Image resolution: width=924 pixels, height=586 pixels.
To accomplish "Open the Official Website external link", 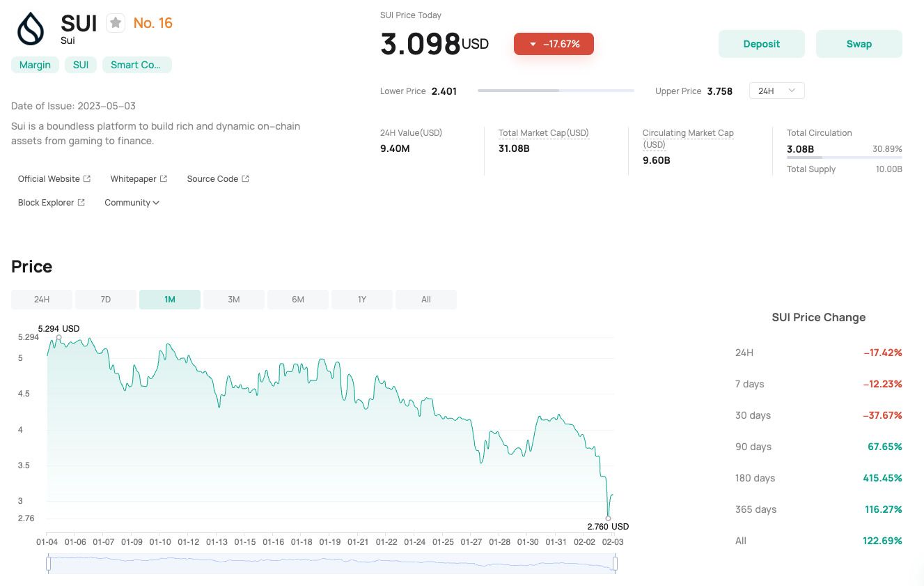I will tap(54, 179).
